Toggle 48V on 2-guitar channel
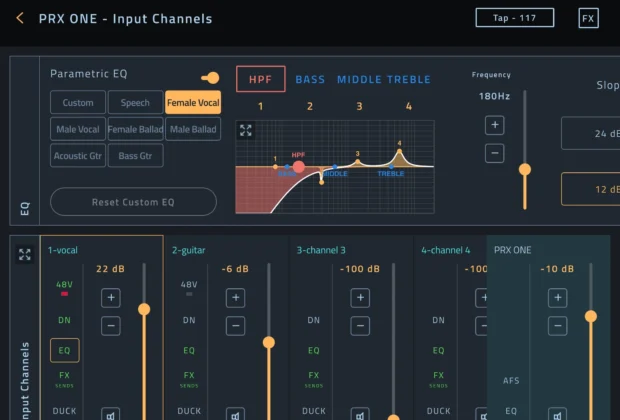Image resolution: width=620 pixels, height=420 pixels. (x=189, y=288)
